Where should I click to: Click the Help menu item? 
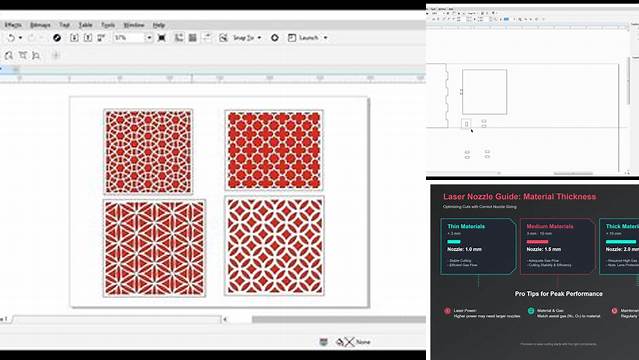(x=159, y=25)
